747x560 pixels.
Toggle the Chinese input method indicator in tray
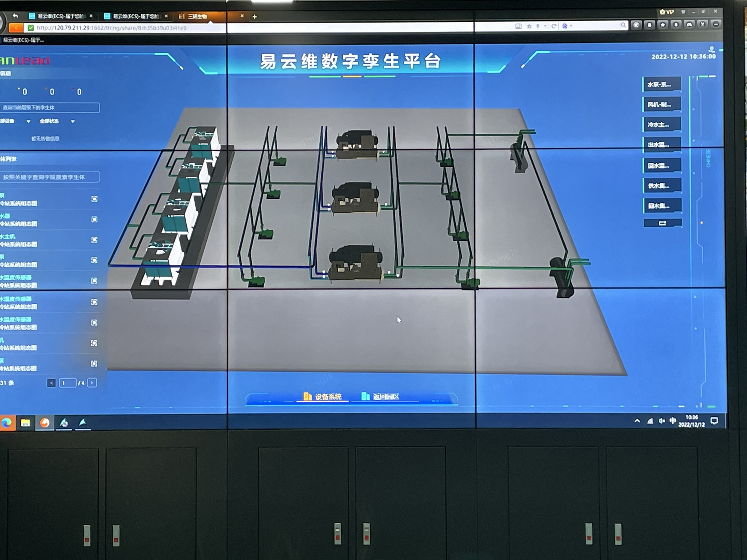(x=673, y=421)
